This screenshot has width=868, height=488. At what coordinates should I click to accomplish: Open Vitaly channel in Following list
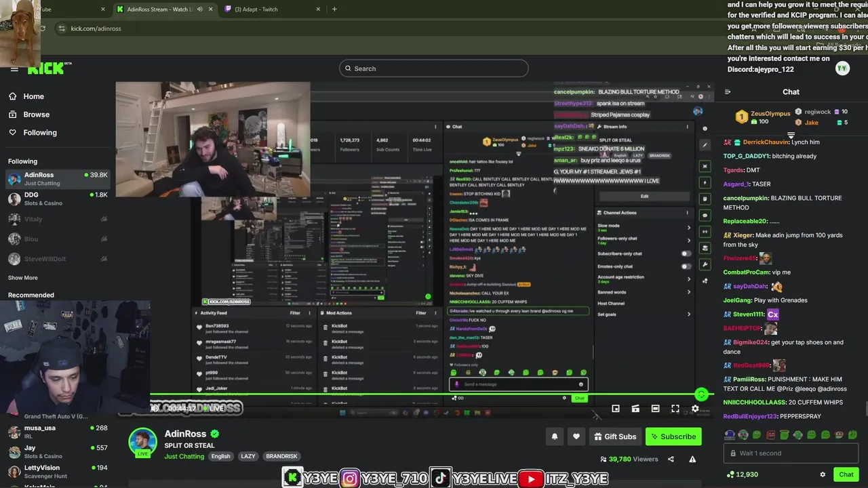(x=58, y=219)
